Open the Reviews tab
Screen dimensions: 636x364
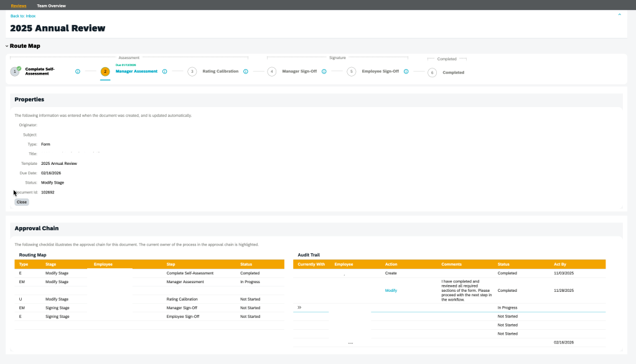[19, 6]
